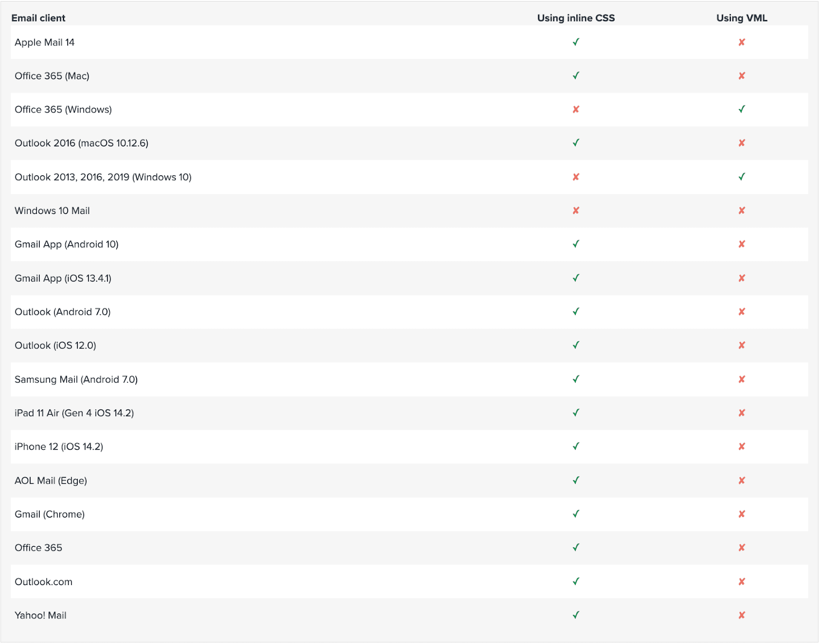This screenshot has width=819, height=644.
Task: Click inline CSS checkmark for Outlook (Android 7.0)
Action: tap(576, 312)
